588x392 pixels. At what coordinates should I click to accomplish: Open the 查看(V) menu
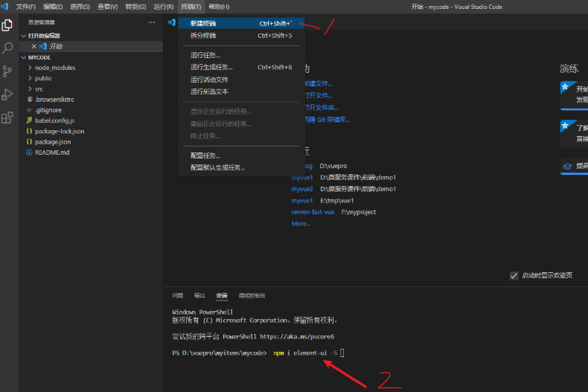point(108,7)
